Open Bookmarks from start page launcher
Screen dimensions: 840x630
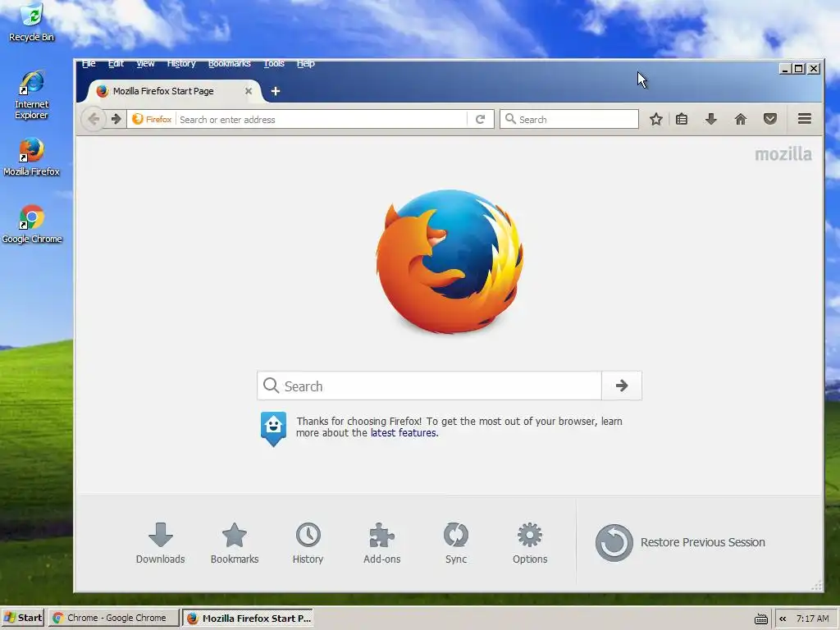click(x=234, y=543)
